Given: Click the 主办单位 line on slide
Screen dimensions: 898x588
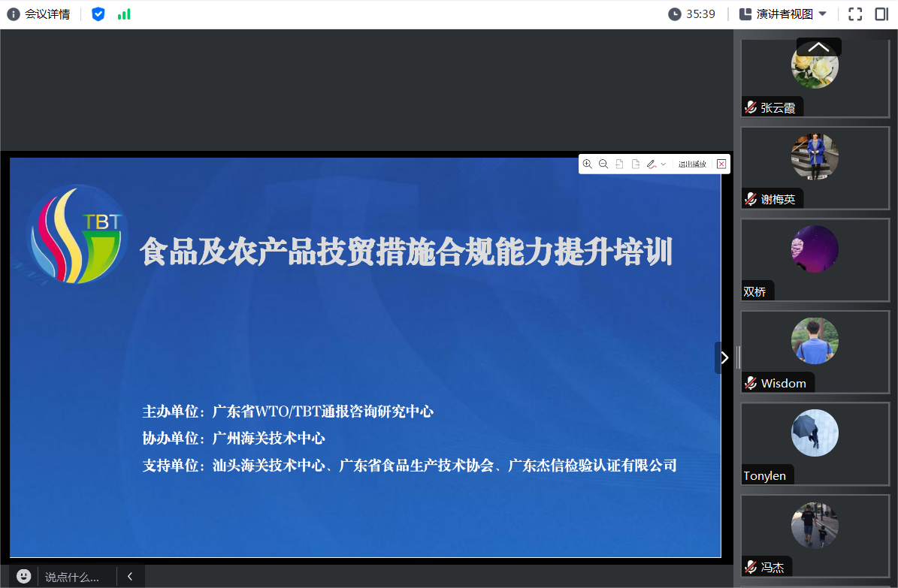Looking at the screenshot, I should (288, 412).
